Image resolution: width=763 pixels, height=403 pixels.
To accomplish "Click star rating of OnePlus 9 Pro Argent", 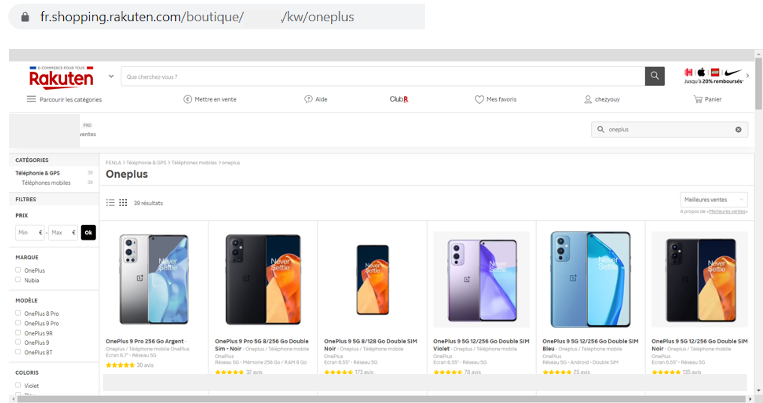I will point(120,365).
